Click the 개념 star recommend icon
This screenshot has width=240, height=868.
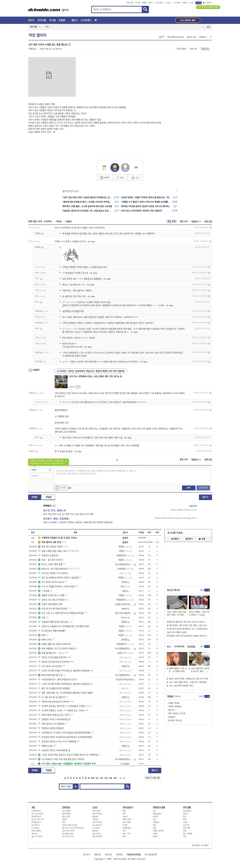115,167
